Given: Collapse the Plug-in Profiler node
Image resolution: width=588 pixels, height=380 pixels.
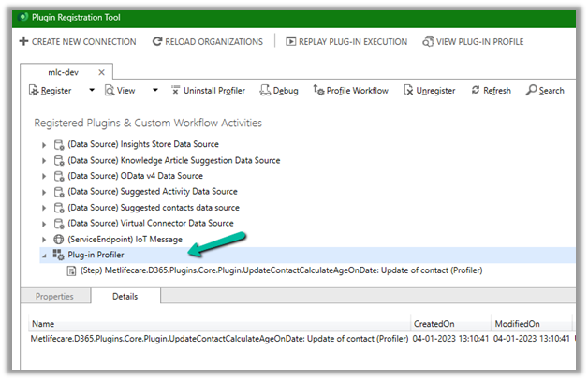Looking at the screenshot, I should pyautogui.click(x=43, y=256).
